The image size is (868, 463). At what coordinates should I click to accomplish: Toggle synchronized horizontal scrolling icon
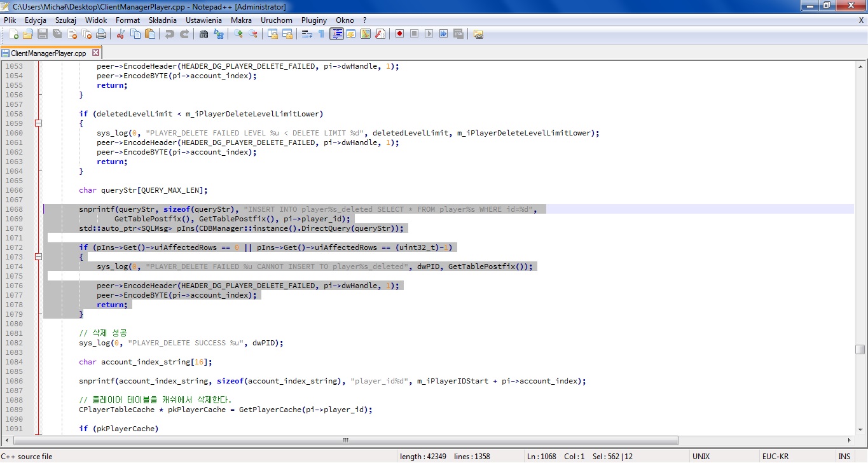(x=287, y=34)
